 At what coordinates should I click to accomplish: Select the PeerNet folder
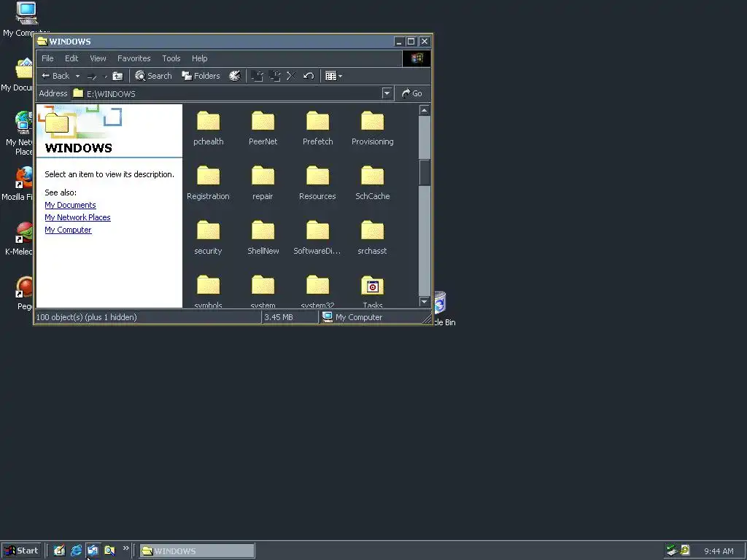click(x=263, y=128)
